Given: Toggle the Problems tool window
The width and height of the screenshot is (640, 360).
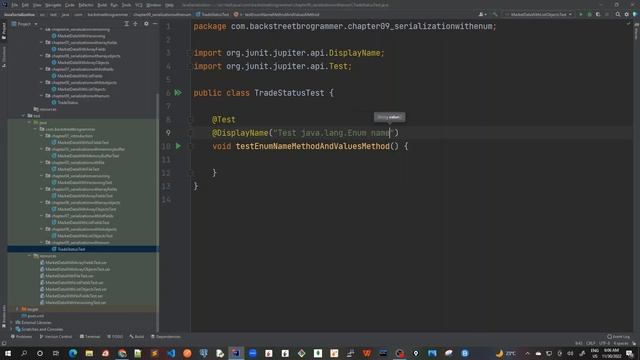Looking at the screenshot, I should click(x=22, y=337).
